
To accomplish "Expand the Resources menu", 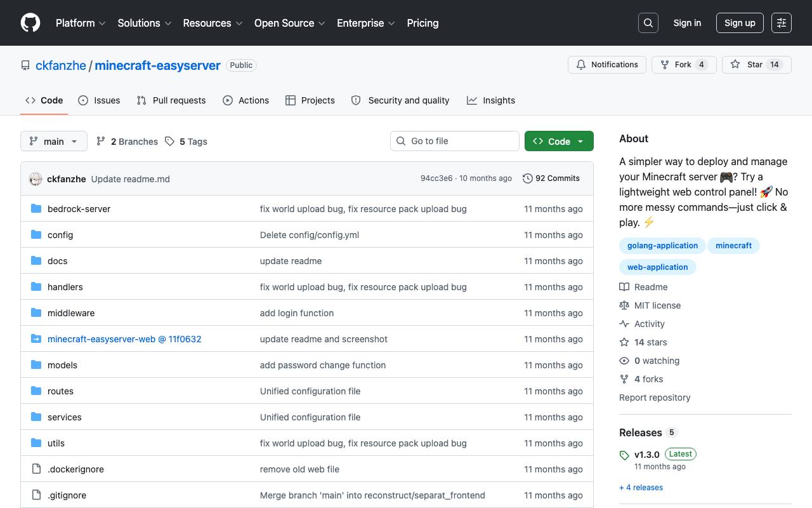I will (213, 23).
